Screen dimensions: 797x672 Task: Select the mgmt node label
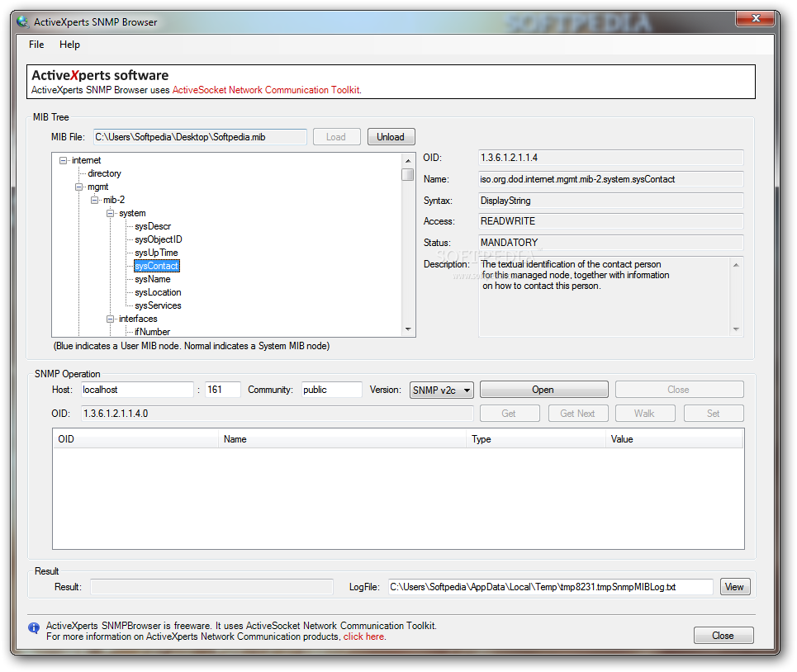pos(97,187)
